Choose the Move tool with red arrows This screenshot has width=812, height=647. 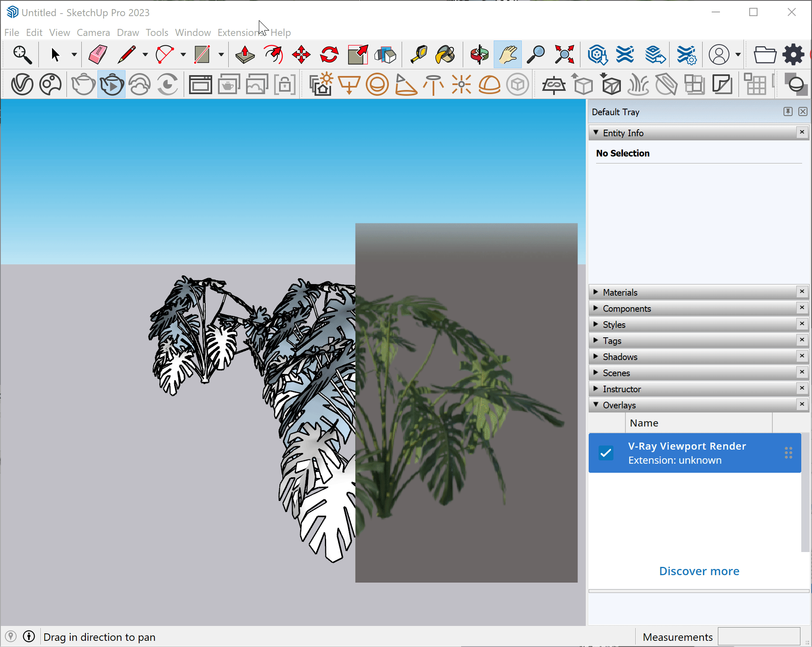click(301, 55)
